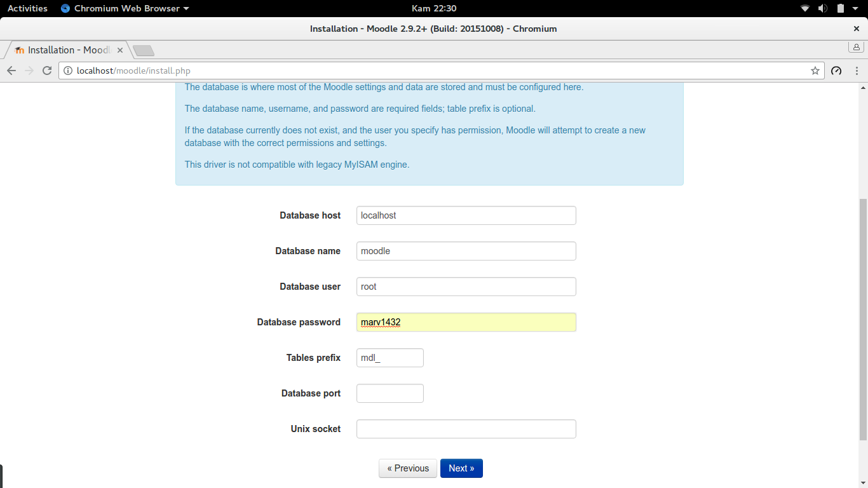
Task: Click the speedometer extension icon
Action: (836, 71)
